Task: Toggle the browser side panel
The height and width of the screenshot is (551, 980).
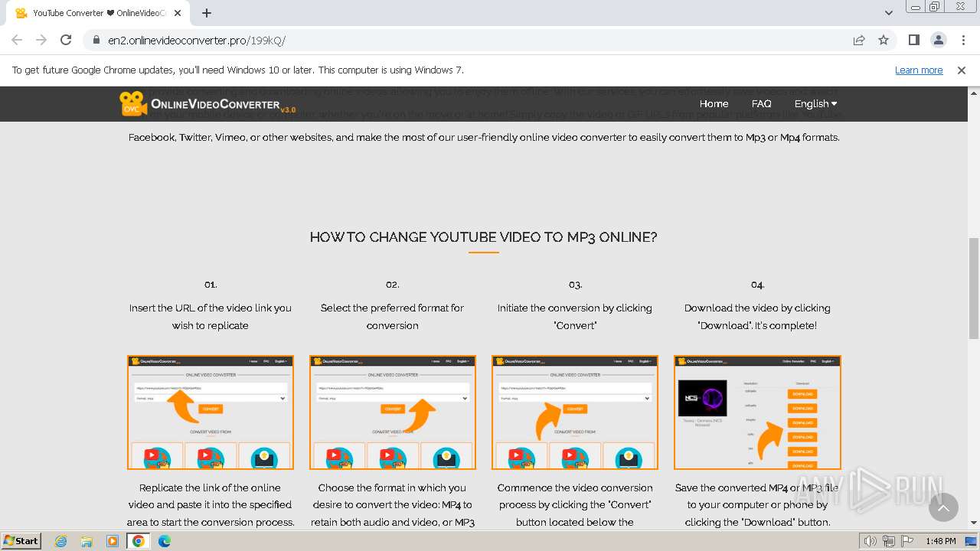Action: click(913, 40)
